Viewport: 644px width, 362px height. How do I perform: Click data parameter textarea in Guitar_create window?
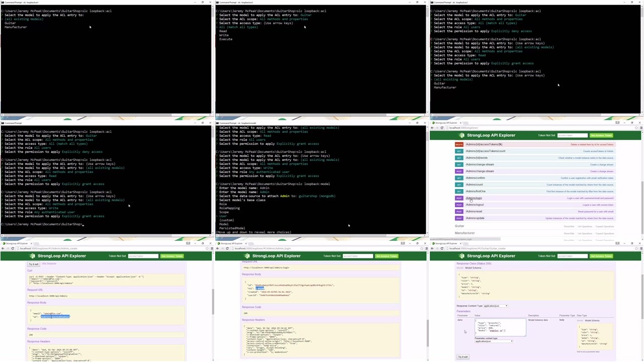(x=500, y=327)
